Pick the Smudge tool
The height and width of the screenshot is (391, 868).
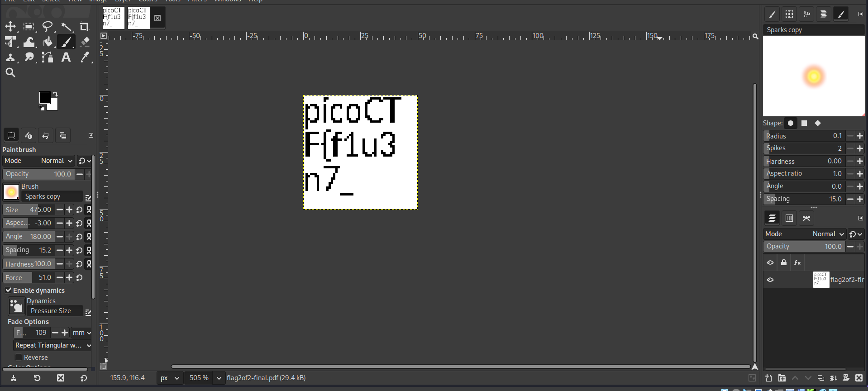(29, 57)
